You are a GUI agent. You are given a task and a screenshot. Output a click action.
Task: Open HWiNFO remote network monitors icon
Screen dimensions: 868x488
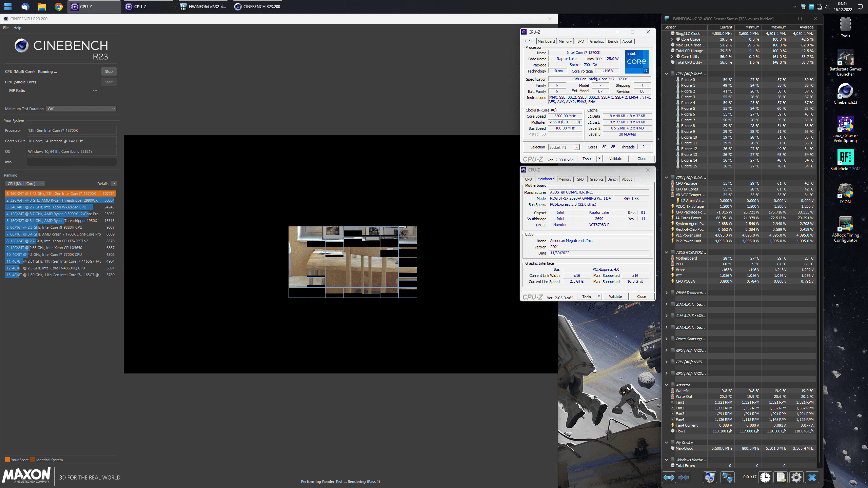pyautogui.click(x=727, y=477)
